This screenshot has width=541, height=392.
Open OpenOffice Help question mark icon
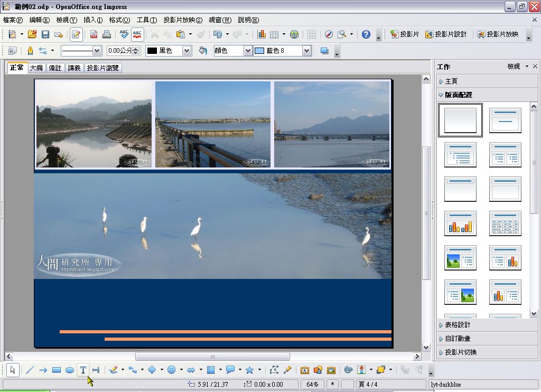(x=366, y=34)
